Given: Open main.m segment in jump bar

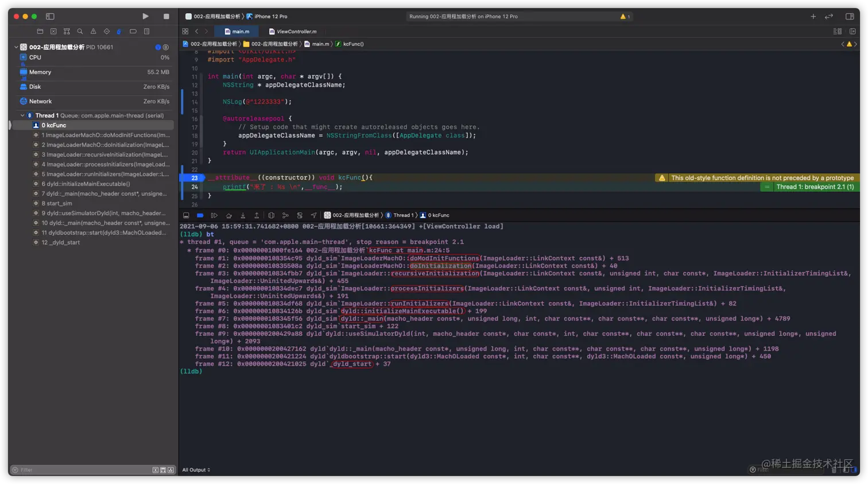Looking at the screenshot, I should click(316, 44).
